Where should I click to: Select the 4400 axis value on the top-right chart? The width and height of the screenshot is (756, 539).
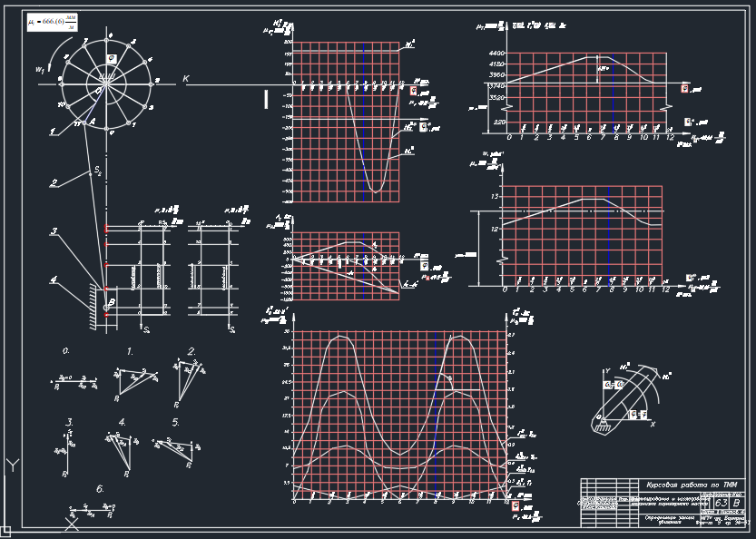(x=496, y=53)
